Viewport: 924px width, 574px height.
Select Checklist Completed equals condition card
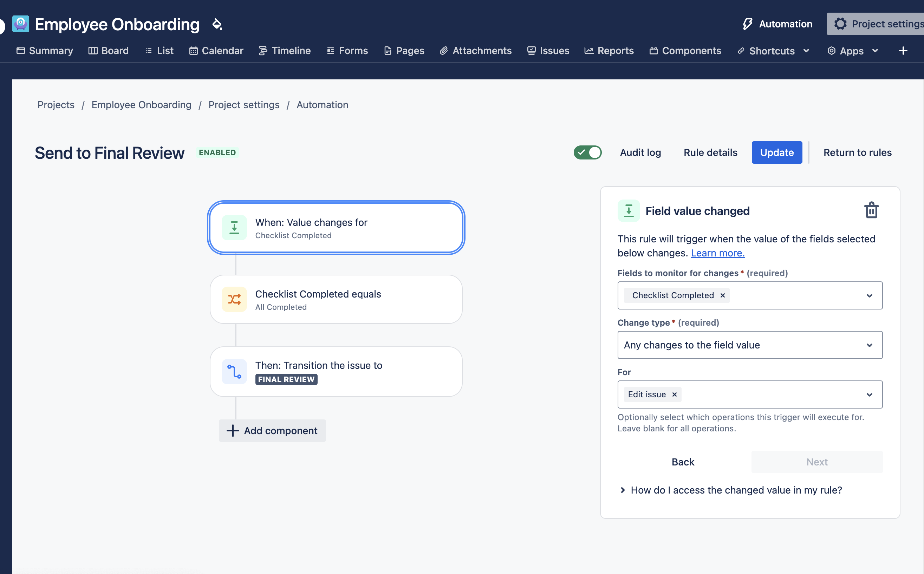[x=336, y=300]
